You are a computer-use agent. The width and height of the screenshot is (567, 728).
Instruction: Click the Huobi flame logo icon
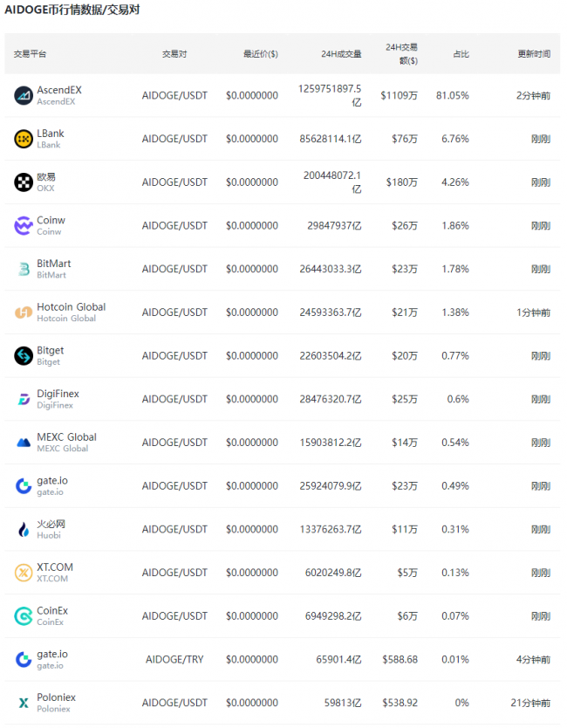pyautogui.click(x=24, y=529)
